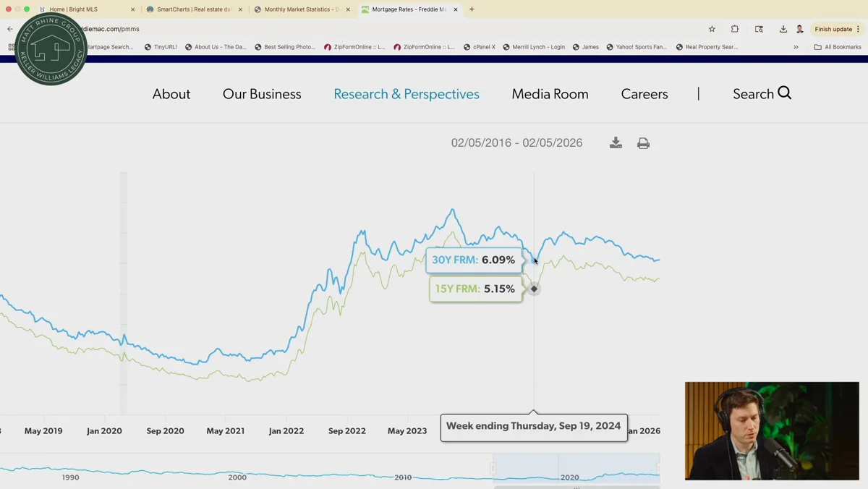868x489 pixels.
Task: Close the Monthly Market Statistics tab
Action: [x=348, y=9]
